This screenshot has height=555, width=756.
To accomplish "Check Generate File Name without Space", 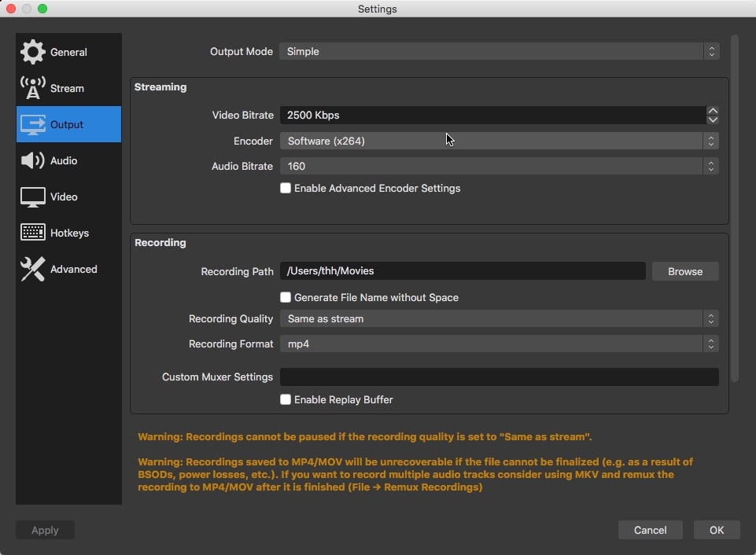I will pos(286,297).
